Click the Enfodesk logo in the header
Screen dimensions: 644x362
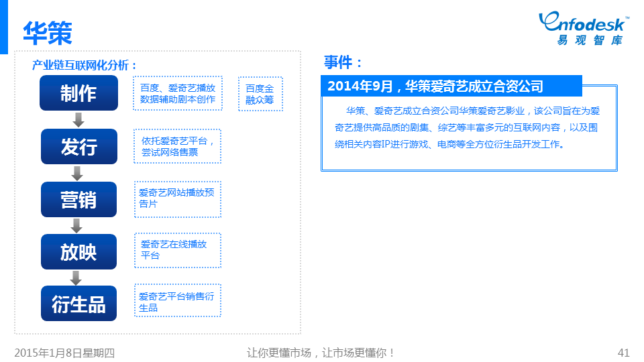[583, 29]
